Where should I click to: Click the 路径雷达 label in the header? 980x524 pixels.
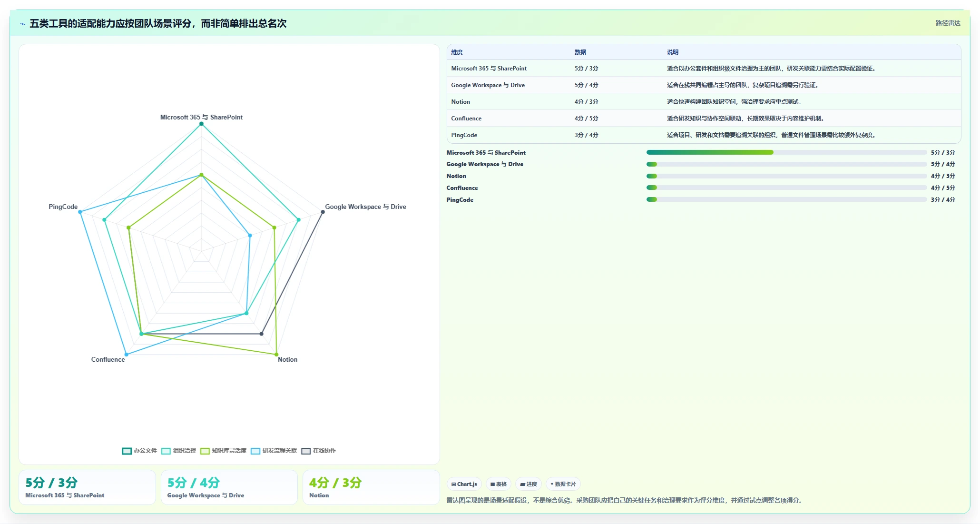(x=948, y=23)
